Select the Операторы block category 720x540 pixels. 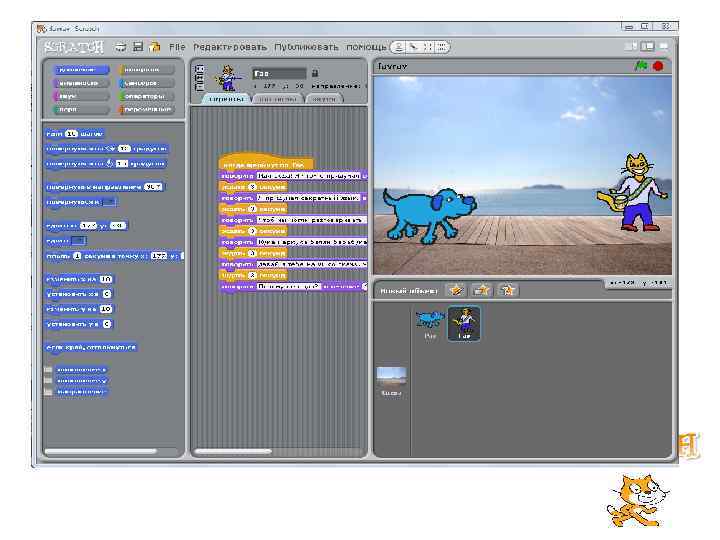point(146,96)
